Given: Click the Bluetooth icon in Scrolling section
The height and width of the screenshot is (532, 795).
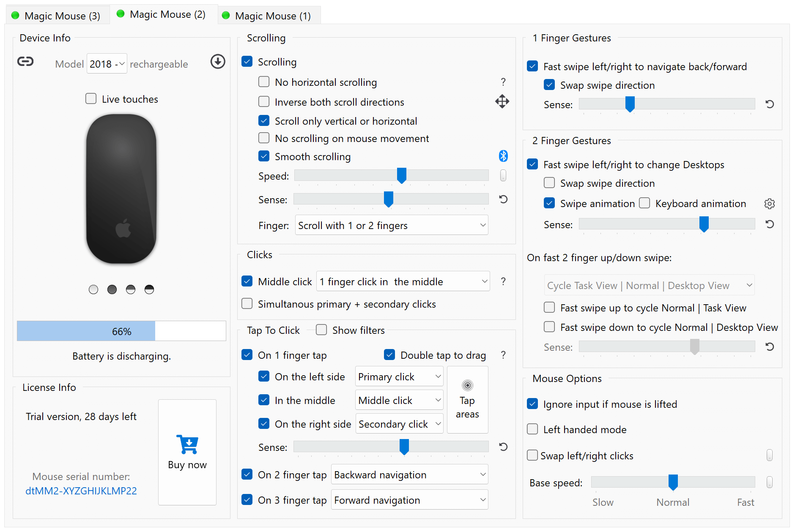Looking at the screenshot, I should (503, 156).
